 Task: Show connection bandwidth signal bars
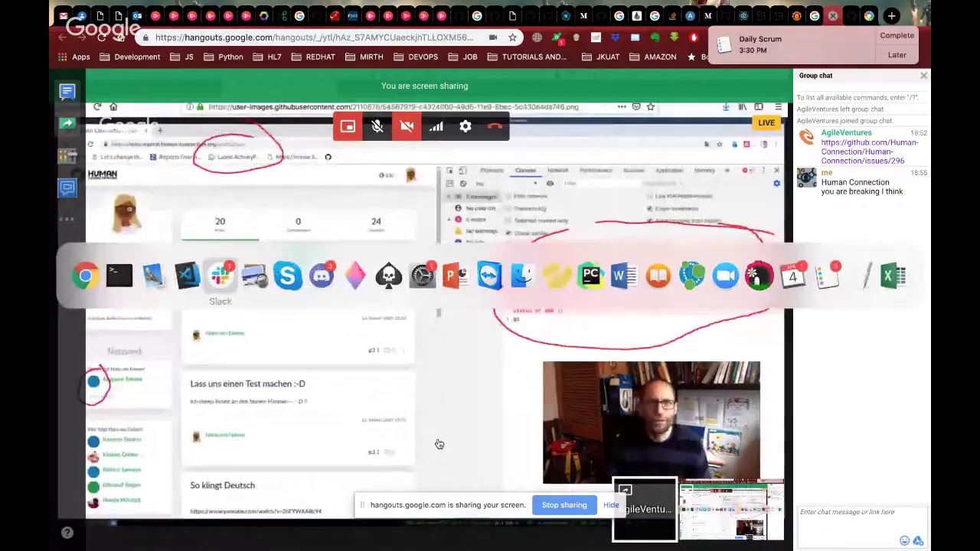pos(436,127)
